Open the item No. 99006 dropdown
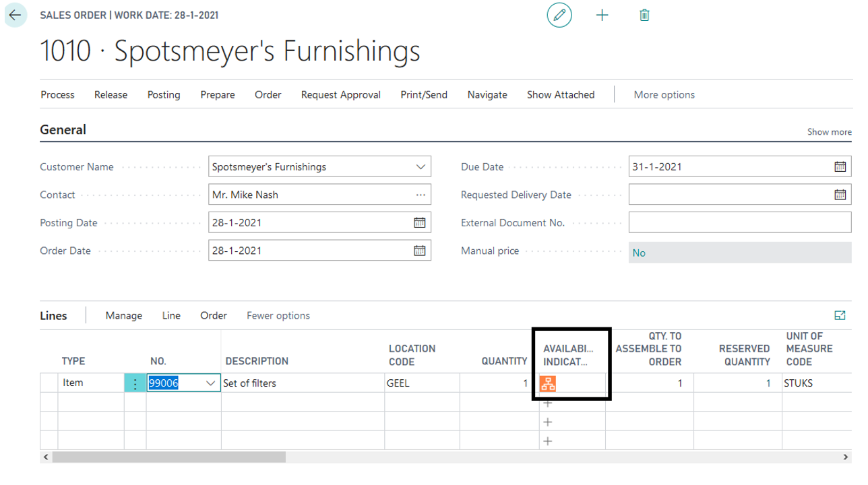The image size is (868, 485). tap(210, 383)
